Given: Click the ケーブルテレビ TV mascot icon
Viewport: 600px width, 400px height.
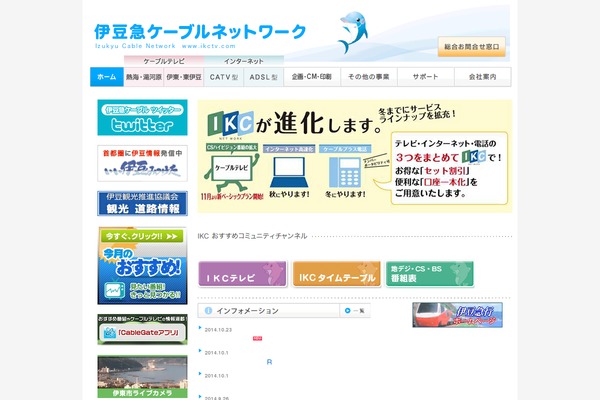Looking at the screenshot, I should tap(232, 171).
